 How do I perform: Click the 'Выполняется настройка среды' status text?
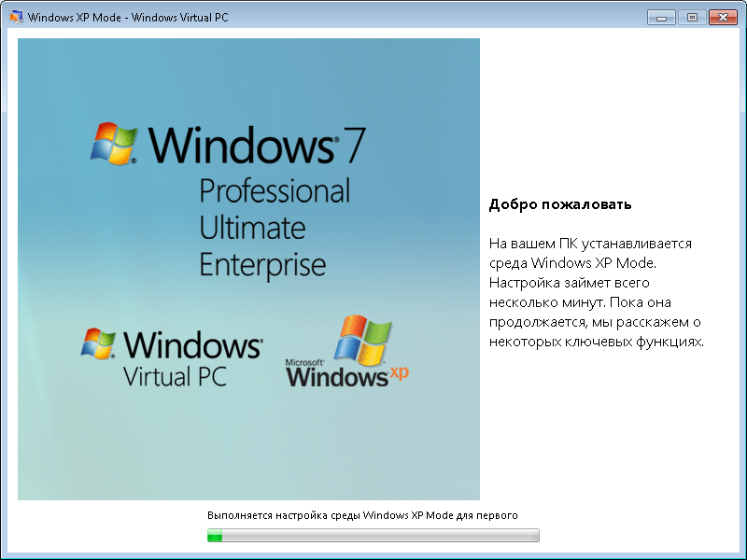[x=362, y=515]
